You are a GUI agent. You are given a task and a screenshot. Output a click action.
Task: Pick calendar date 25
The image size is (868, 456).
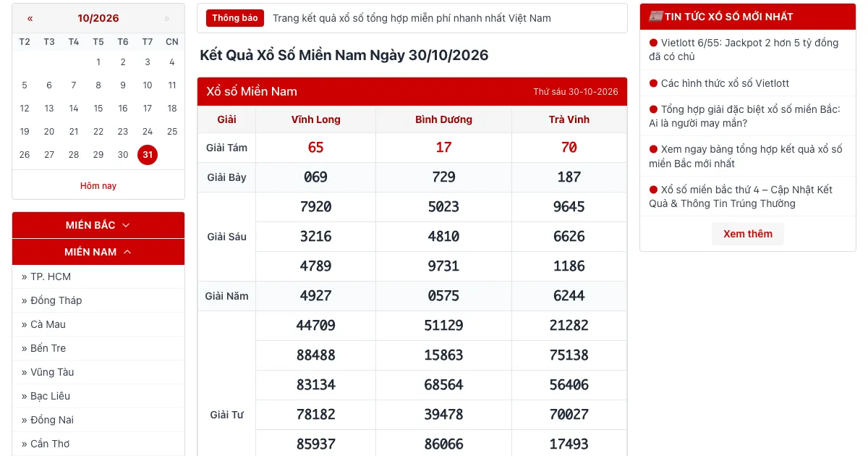(x=172, y=132)
